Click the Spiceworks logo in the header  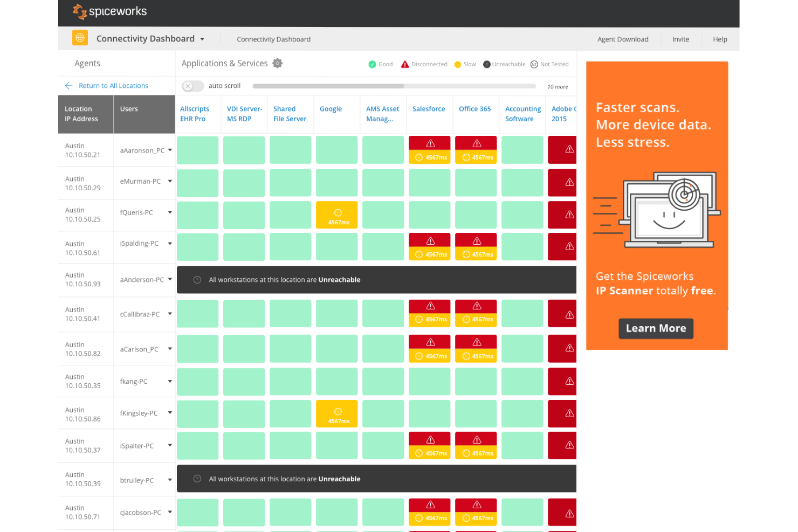coord(109,12)
